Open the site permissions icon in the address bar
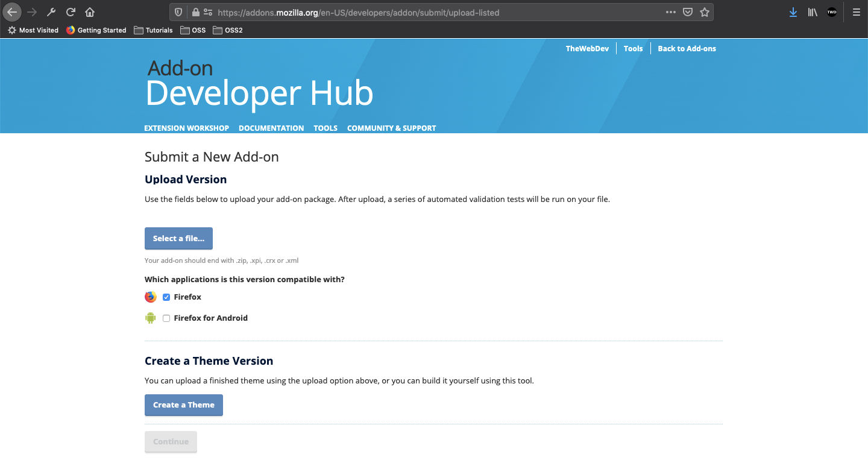 click(208, 12)
